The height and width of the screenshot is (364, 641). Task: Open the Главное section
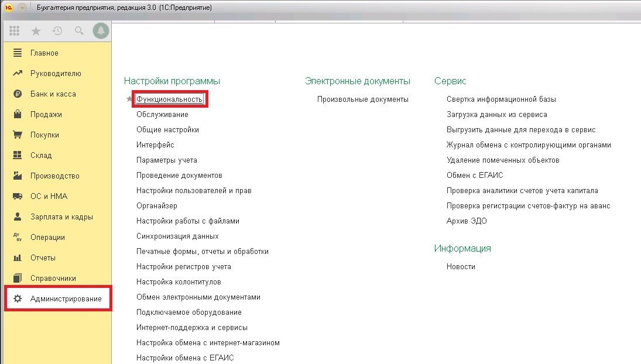[44, 53]
